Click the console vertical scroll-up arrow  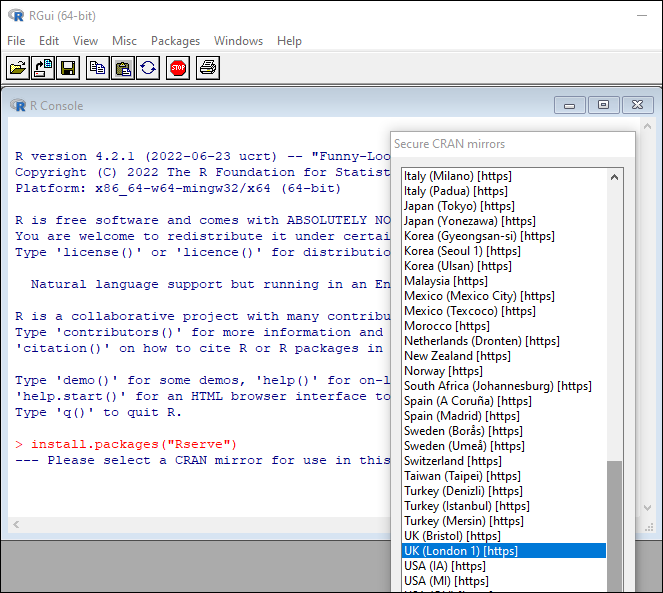pyautogui.click(x=647, y=126)
